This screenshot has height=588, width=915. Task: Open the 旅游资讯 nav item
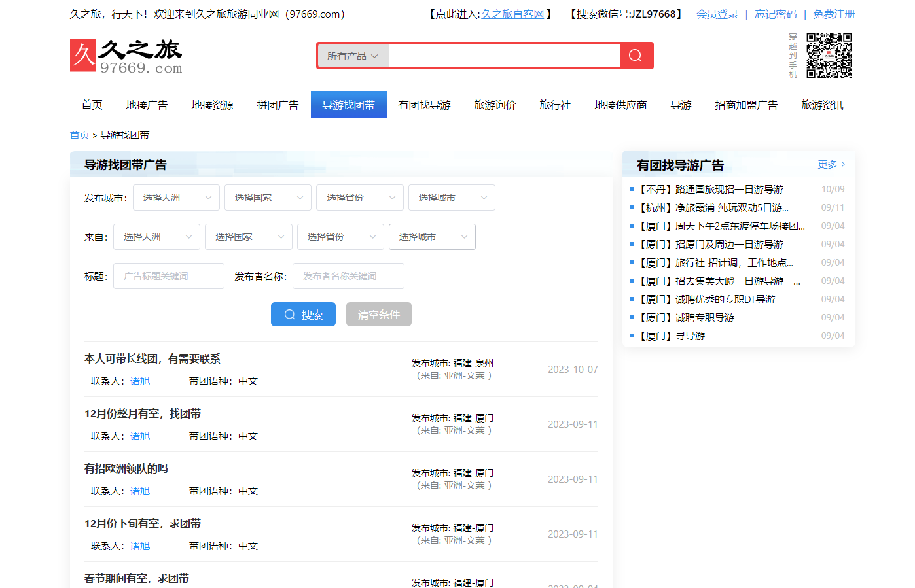click(x=823, y=105)
